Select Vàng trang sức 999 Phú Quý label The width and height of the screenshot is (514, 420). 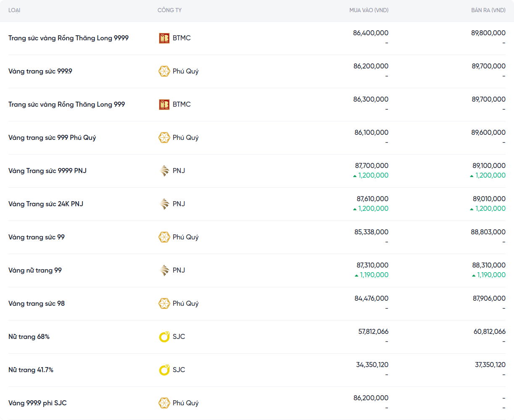click(52, 138)
